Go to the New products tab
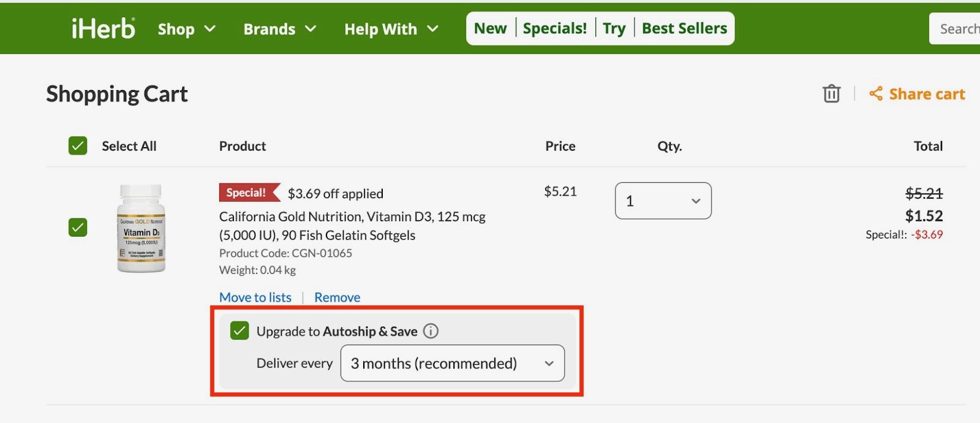The width and height of the screenshot is (980, 423). 490,28
